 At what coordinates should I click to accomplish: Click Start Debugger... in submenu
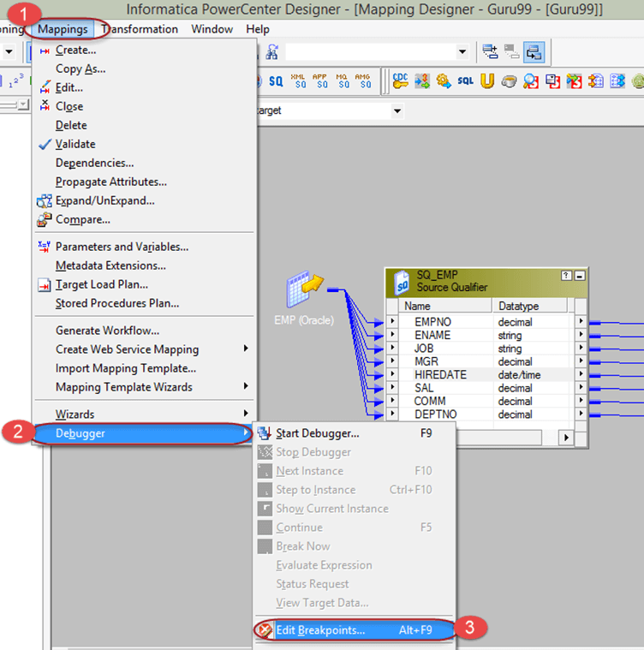tap(355, 433)
